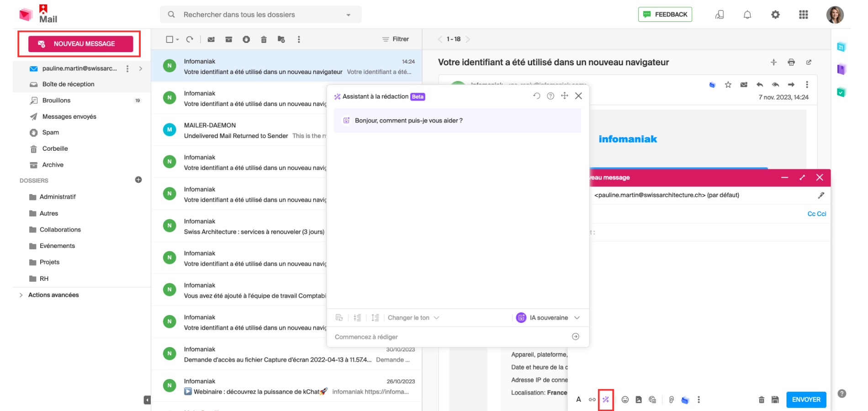Click the NOUVEAU MESSAGE button
868x411 pixels.
click(81, 44)
